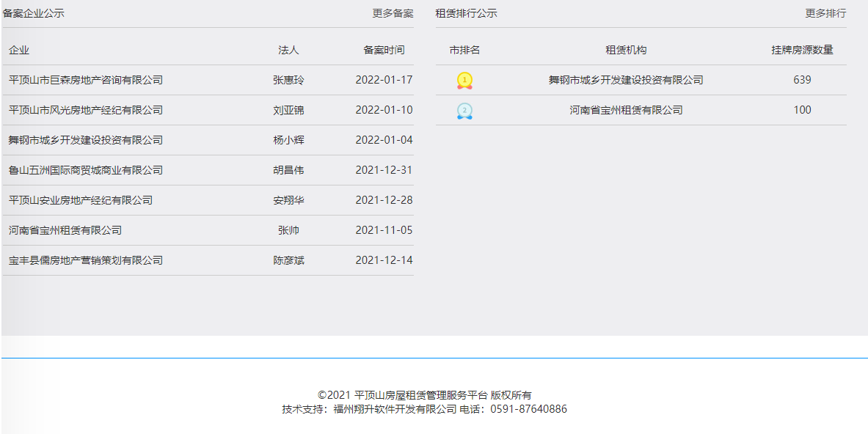
Task: Click the listing count 639
Action: click(802, 80)
